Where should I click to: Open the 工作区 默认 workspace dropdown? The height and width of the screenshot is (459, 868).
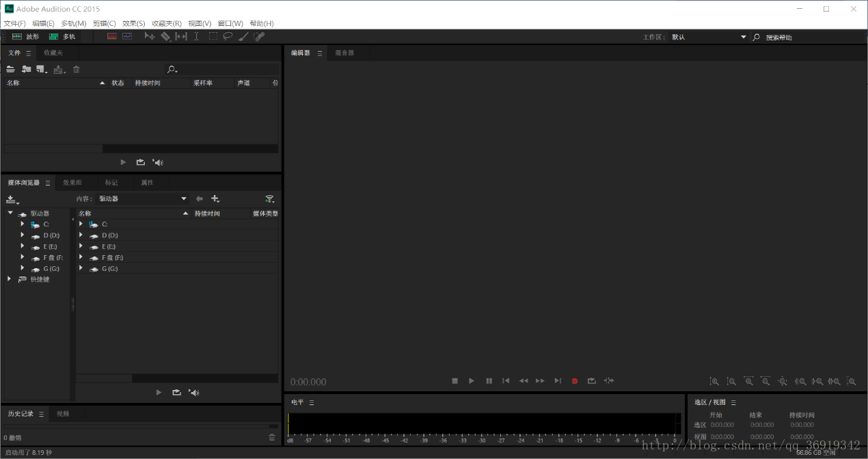coord(709,37)
